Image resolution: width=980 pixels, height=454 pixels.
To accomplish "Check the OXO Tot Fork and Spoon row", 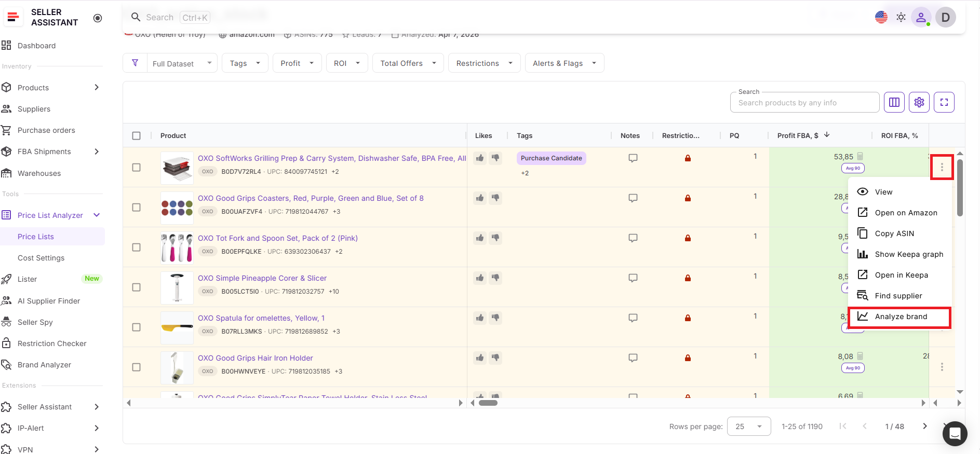I will click(x=137, y=247).
